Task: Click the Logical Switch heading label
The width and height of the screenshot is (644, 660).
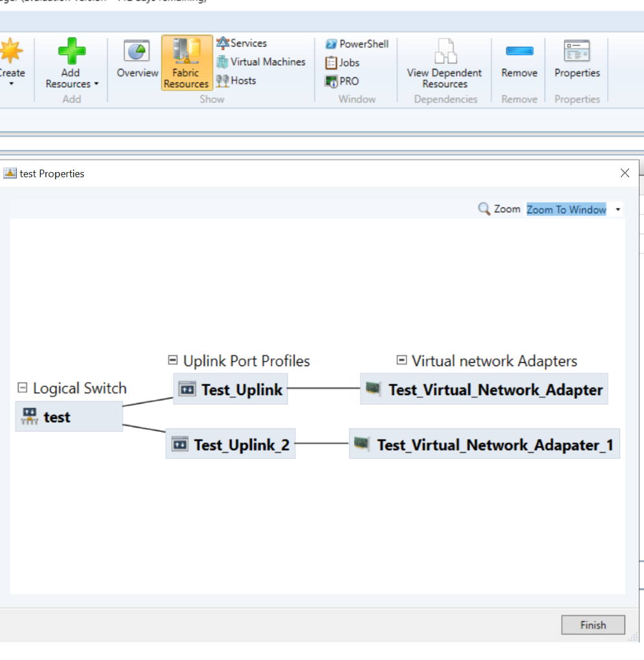Action: pyautogui.click(x=79, y=388)
